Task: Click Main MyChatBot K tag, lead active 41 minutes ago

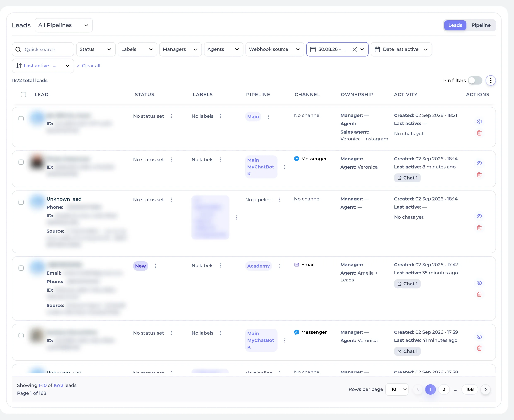Action: pos(261,340)
